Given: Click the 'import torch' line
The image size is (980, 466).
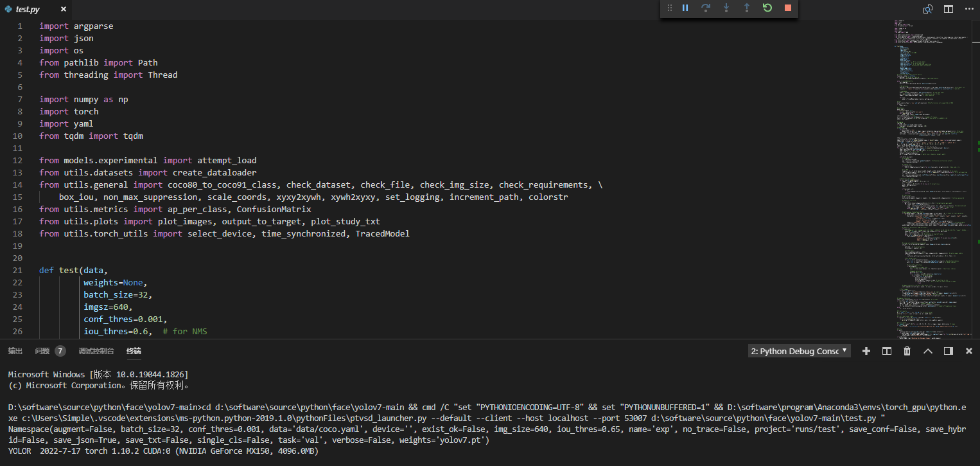Looking at the screenshot, I should pos(69,111).
